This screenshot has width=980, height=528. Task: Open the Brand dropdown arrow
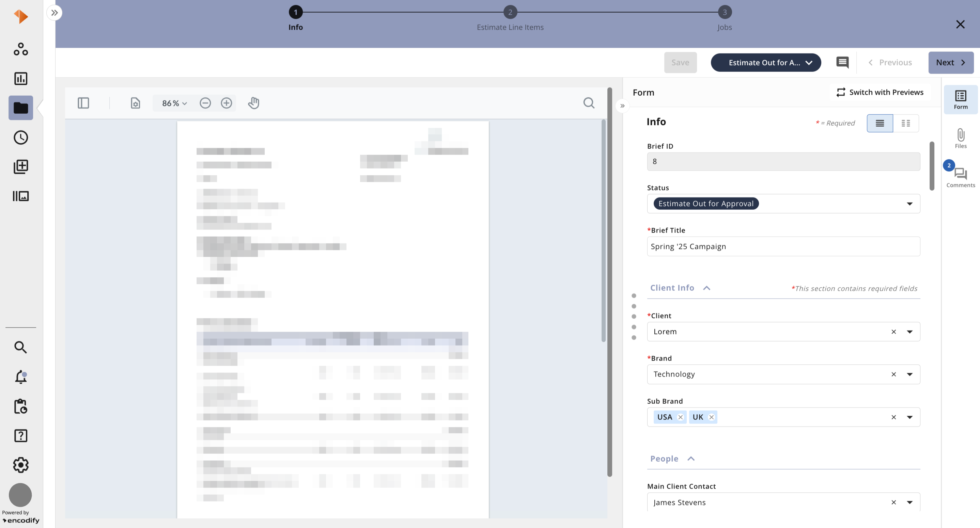tap(909, 374)
